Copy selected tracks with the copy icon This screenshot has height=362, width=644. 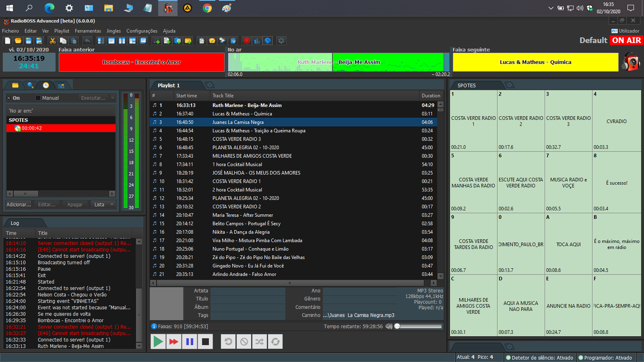63,41
